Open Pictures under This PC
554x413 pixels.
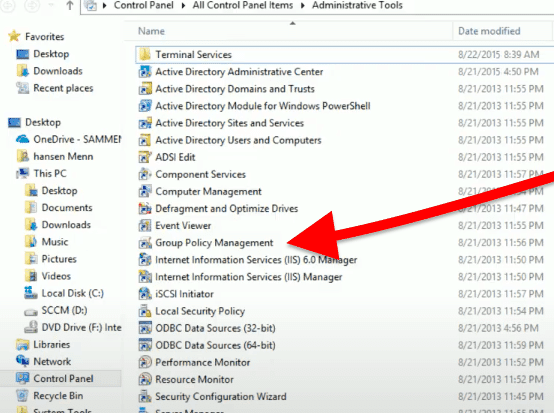click(59, 259)
